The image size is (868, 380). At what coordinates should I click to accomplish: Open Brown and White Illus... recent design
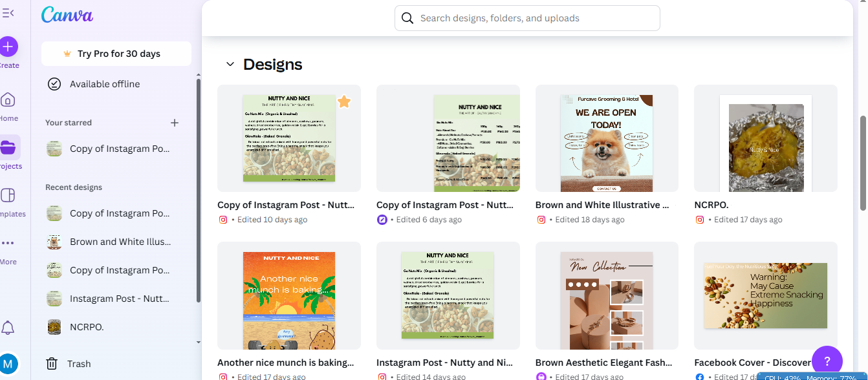pyautogui.click(x=120, y=242)
